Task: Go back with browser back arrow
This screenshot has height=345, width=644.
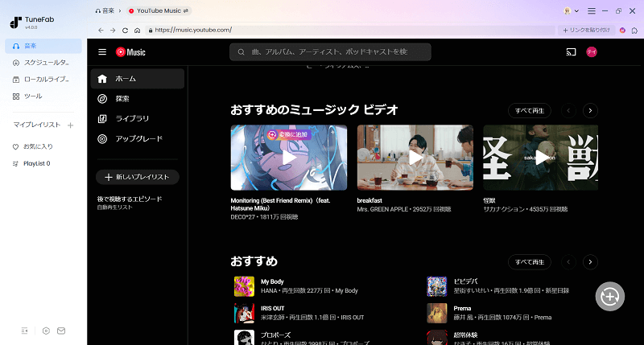Action: pos(101,30)
